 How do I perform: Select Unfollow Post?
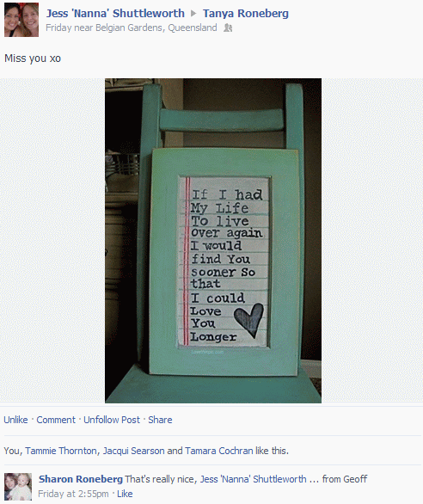112,420
